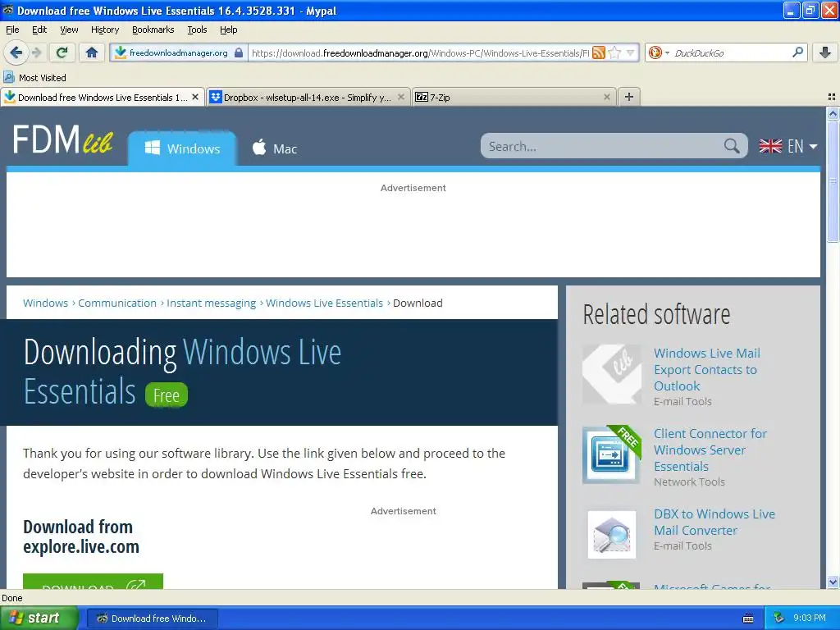Follow the Windows breadcrumb link
Image resolution: width=840 pixels, height=630 pixels.
[46, 304]
